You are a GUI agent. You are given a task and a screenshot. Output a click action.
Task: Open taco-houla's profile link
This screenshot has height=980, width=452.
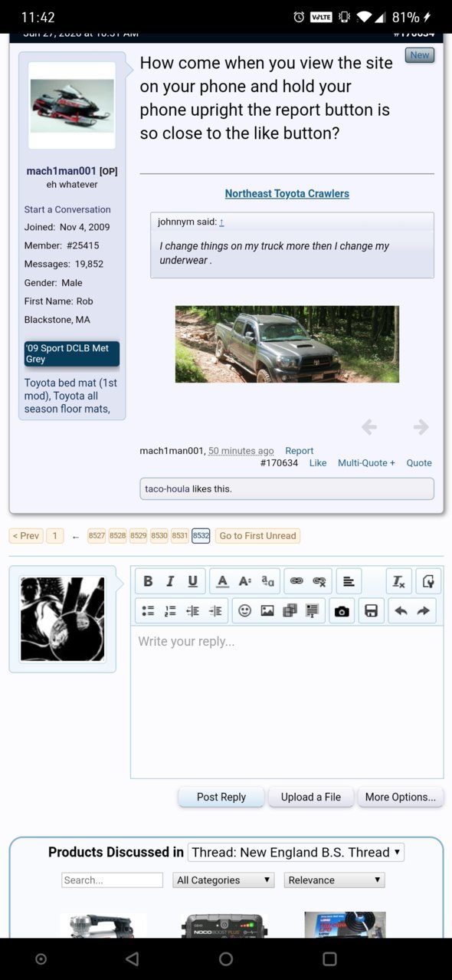[167, 488]
